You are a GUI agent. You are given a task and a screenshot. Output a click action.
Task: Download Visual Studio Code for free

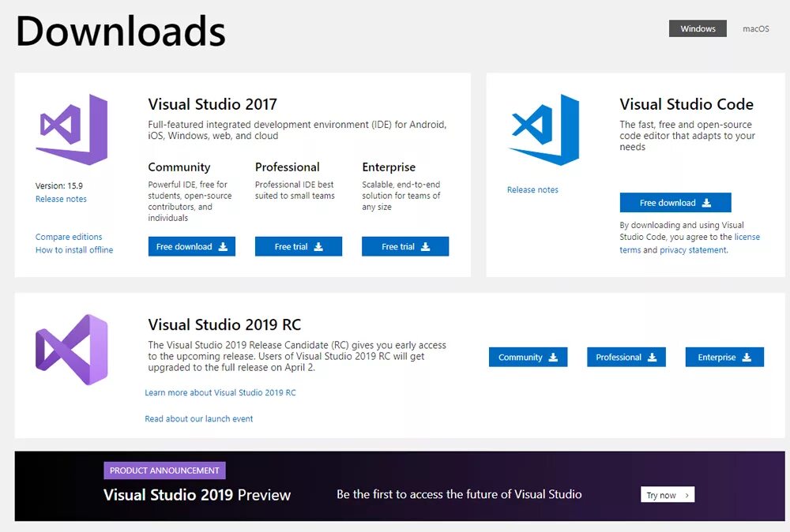click(x=675, y=203)
